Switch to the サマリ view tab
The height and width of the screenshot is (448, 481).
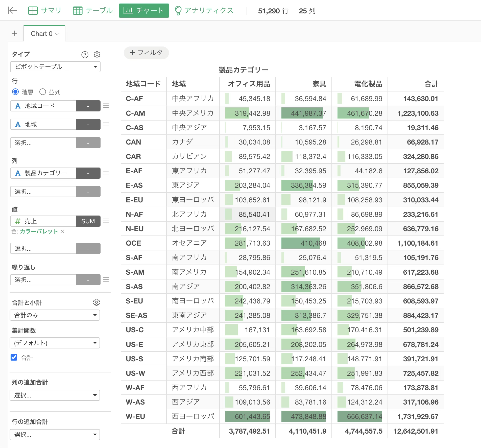45,11
